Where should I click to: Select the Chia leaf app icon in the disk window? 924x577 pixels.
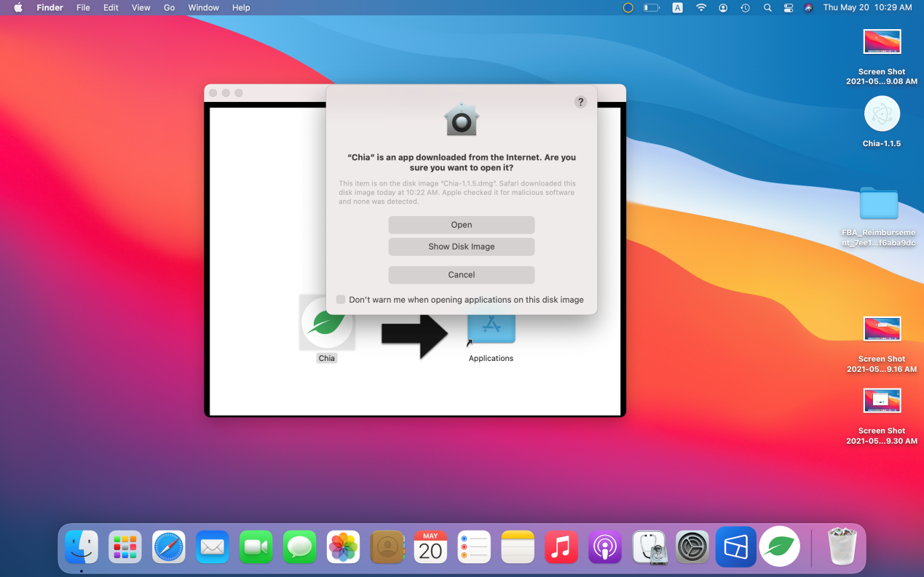pyautogui.click(x=327, y=322)
